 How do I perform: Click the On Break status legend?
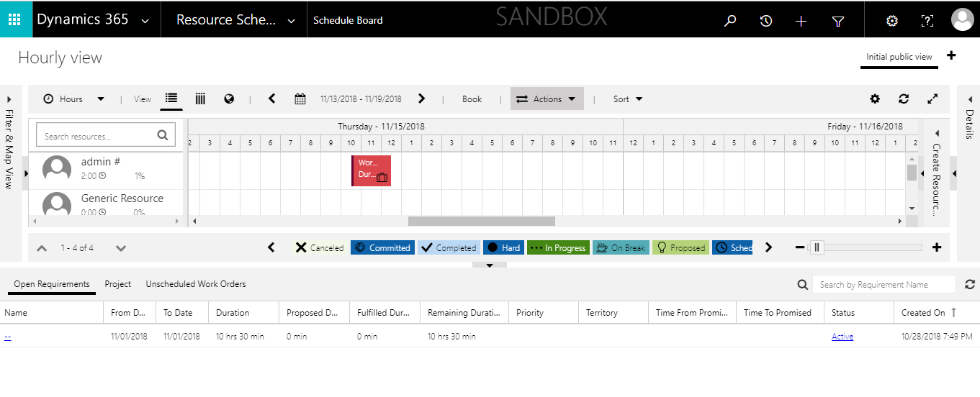click(x=621, y=247)
